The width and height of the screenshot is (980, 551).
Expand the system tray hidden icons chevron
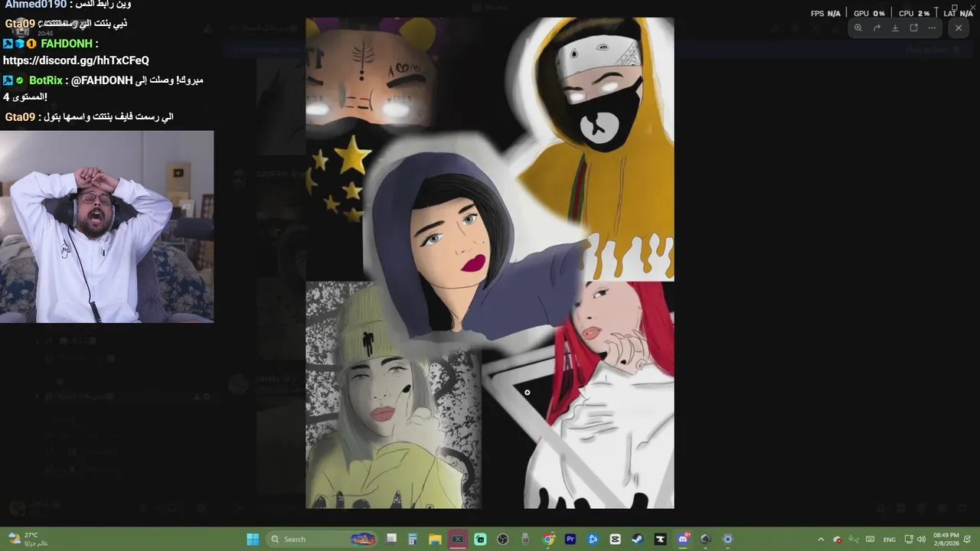click(x=821, y=540)
